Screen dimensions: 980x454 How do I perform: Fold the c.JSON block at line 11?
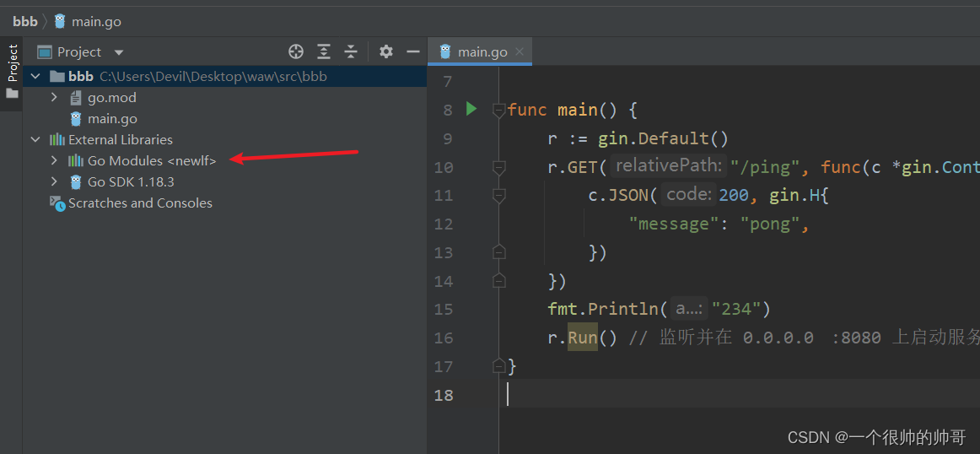click(x=498, y=196)
